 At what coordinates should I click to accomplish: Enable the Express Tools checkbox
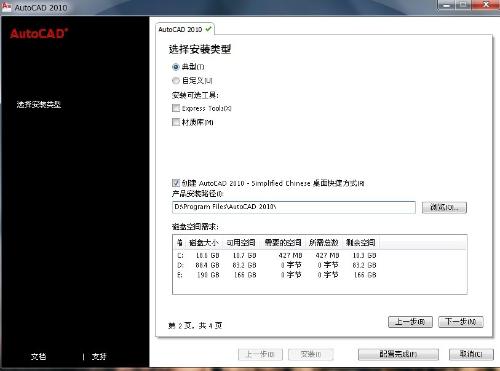(x=176, y=108)
